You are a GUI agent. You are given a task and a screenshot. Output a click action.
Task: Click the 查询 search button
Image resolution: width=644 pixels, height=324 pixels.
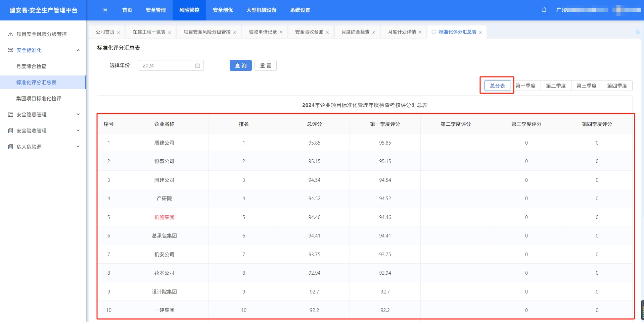pos(240,66)
